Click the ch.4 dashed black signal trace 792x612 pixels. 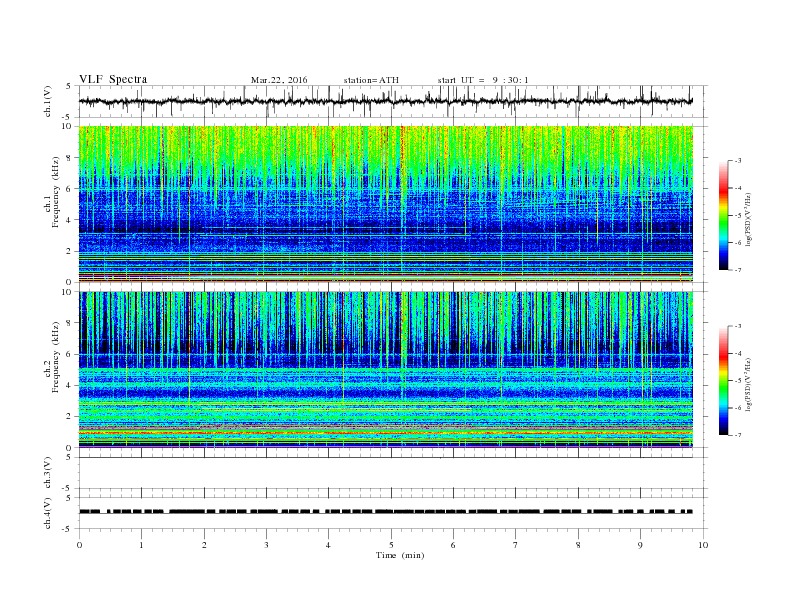386,512
